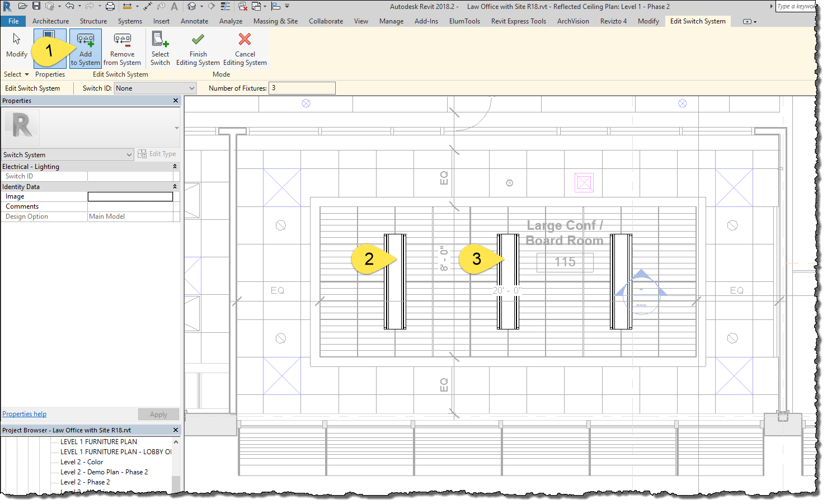Click the Image property value field
827x504 pixels.
[130, 197]
